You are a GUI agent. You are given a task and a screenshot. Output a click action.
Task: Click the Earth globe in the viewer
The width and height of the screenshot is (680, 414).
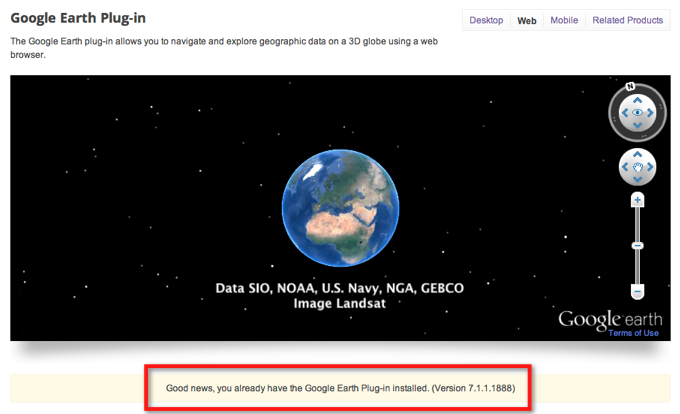pos(340,208)
